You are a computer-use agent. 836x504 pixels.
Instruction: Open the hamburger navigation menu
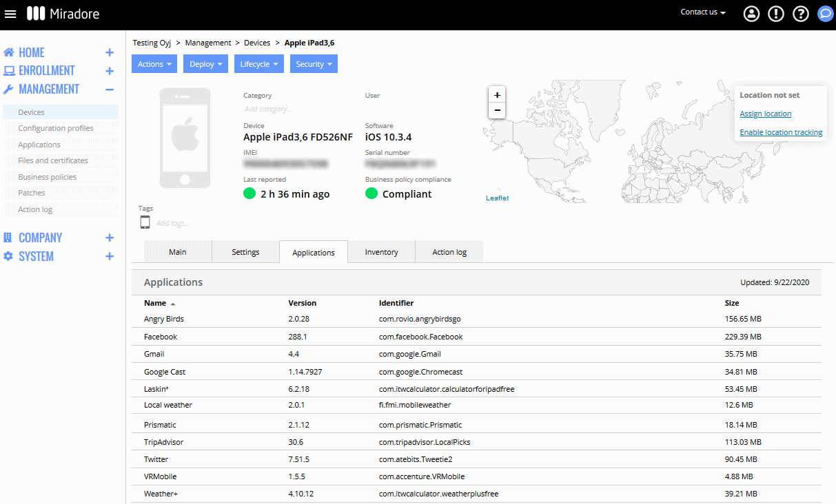pyautogui.click(x=10, y=14)
